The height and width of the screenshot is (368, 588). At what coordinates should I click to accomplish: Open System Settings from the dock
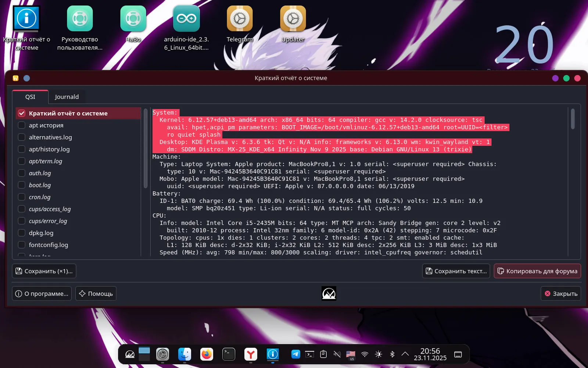click(x=162, y=354)
